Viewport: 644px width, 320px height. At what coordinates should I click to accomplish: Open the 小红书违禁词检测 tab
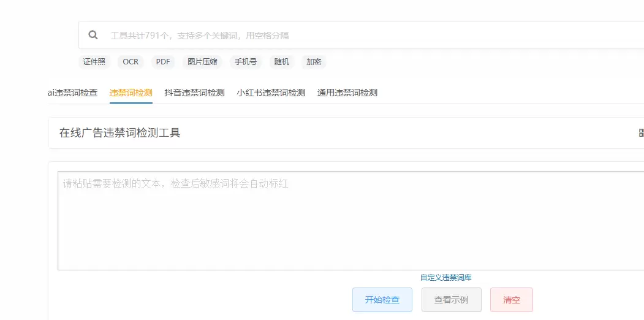[x=271, y=93]
